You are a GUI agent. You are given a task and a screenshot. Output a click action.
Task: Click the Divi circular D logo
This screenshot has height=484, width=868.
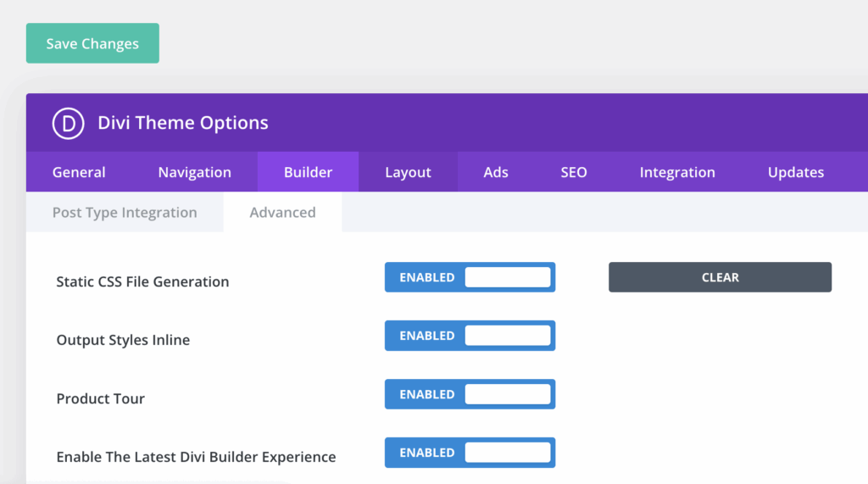tap(68, 123)
